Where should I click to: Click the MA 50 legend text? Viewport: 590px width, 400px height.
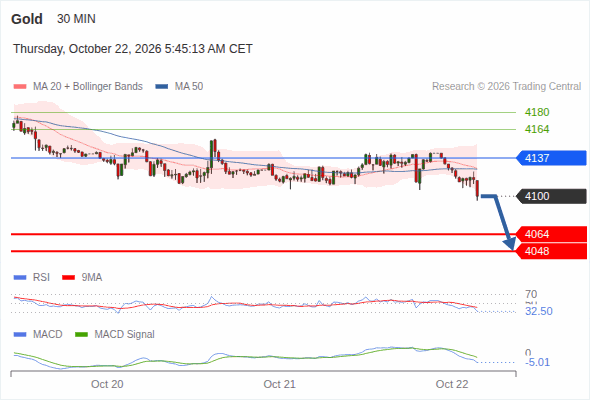tap(189, 87)
